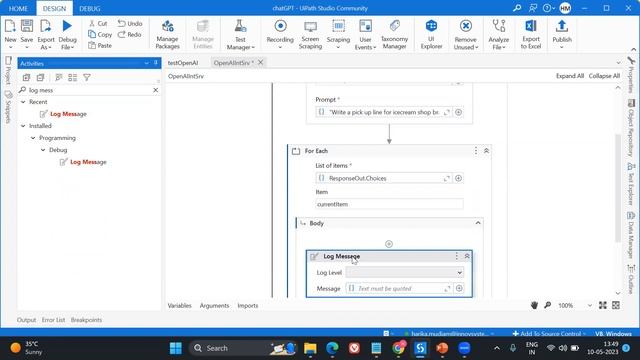640x360 pixels.
Task: Open the Arguments panel
Action: [214, 306]
